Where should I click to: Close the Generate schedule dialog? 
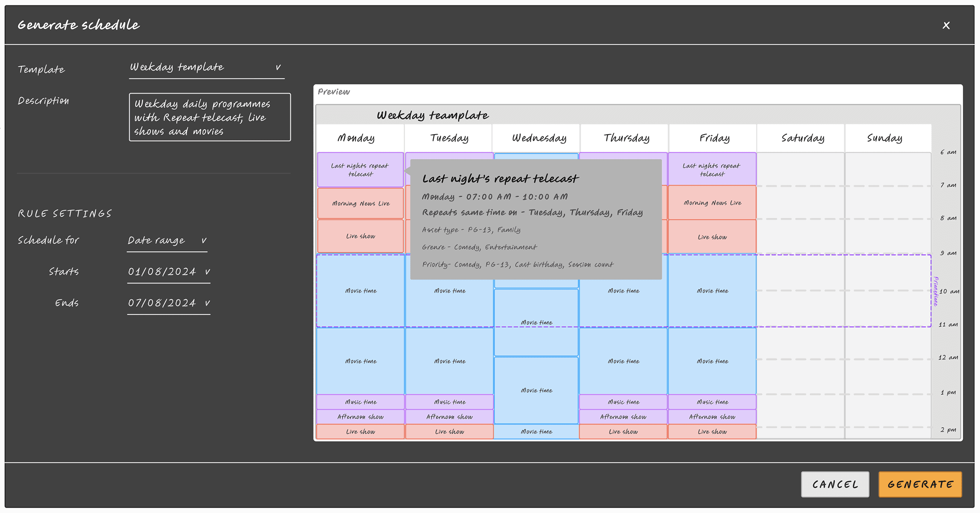pos(946,25)
